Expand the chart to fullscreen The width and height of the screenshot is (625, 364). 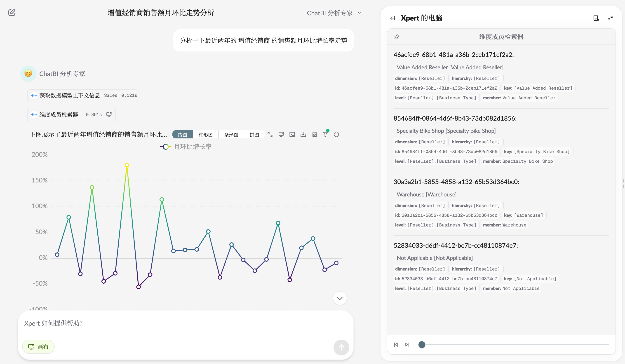pos(270,135)
